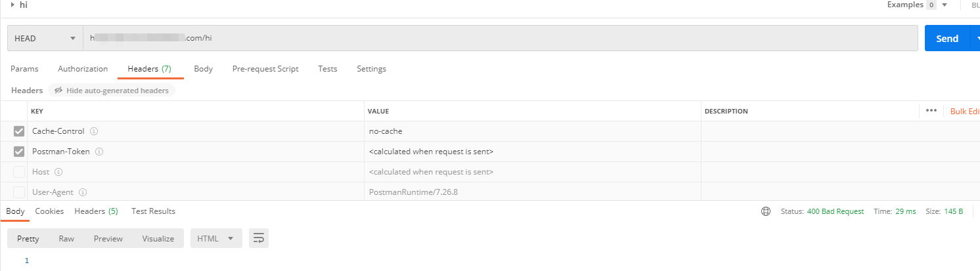Click the User-Agent info icon
Screen dimensions: 980x271
[83, 192]
